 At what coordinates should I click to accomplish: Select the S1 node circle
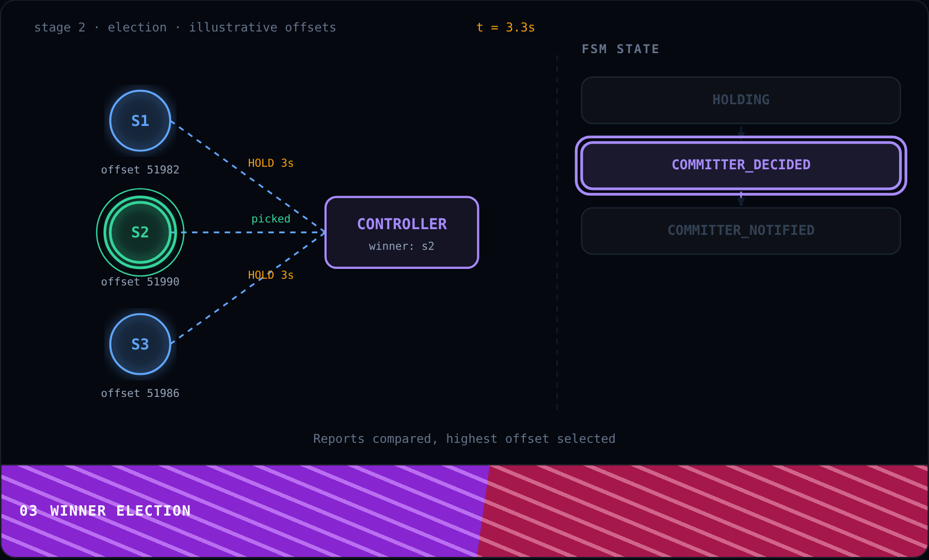(140, 121)
